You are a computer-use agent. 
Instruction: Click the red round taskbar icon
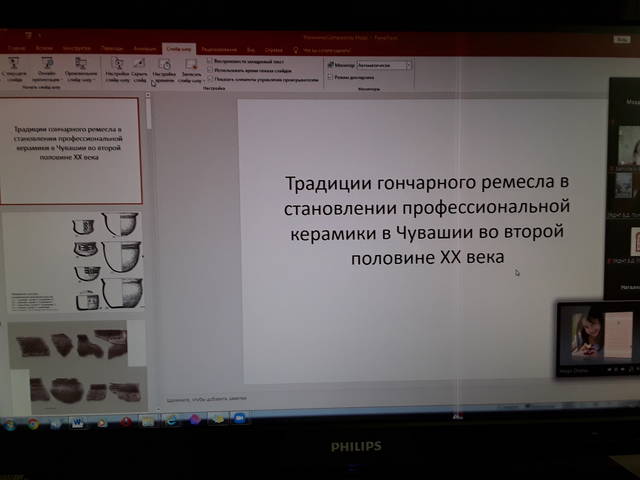125,421
